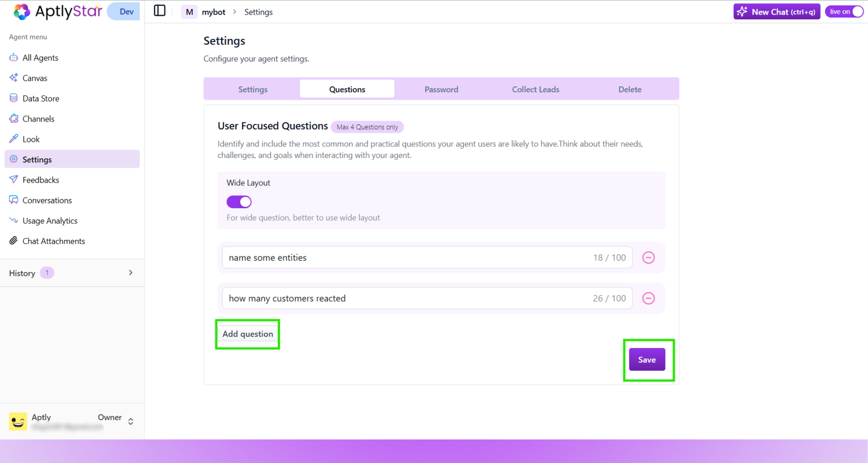Collapse the sidebar panel
868x463 pixels.
pyautogui.click(x=159, y=10)
